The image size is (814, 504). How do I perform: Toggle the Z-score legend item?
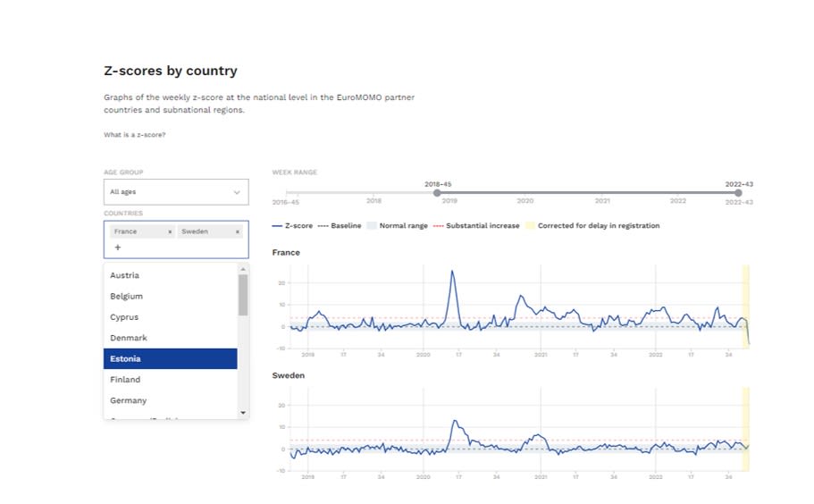[292, 226]
